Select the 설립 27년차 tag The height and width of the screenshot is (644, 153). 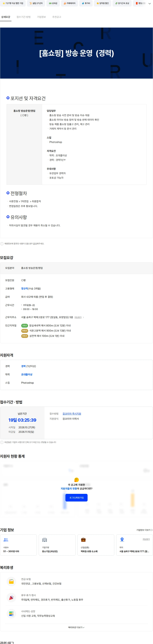[x=36, y=3]
